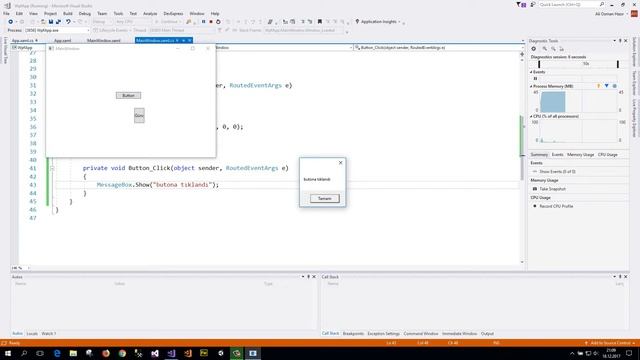Switch to the Locals tab

[x=32, y=333]
